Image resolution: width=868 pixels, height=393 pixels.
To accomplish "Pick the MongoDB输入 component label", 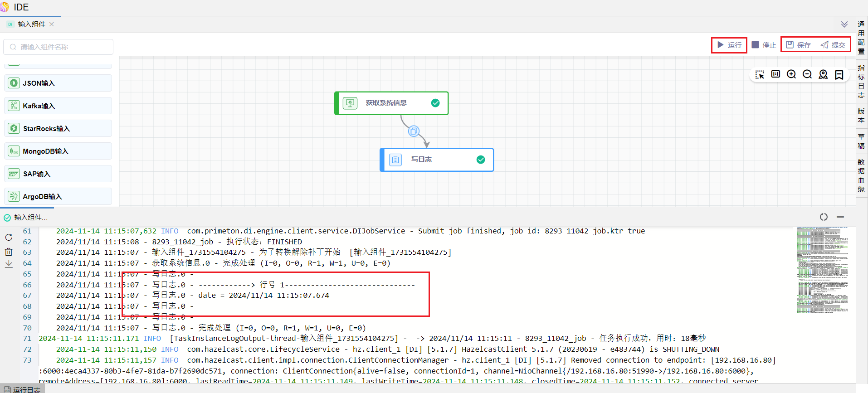I will (46, 151).
